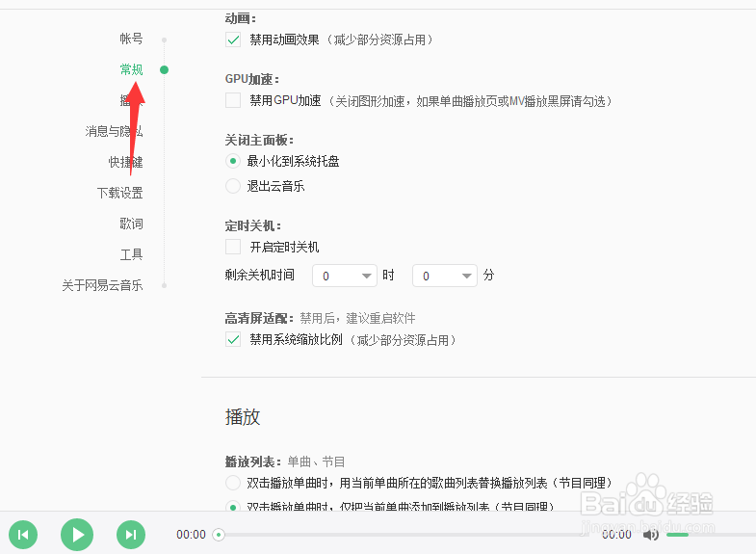Enable 禁用GPU加速 checkbox
Image resolution: width=756 pixels, height=554 pixels.
233,100
